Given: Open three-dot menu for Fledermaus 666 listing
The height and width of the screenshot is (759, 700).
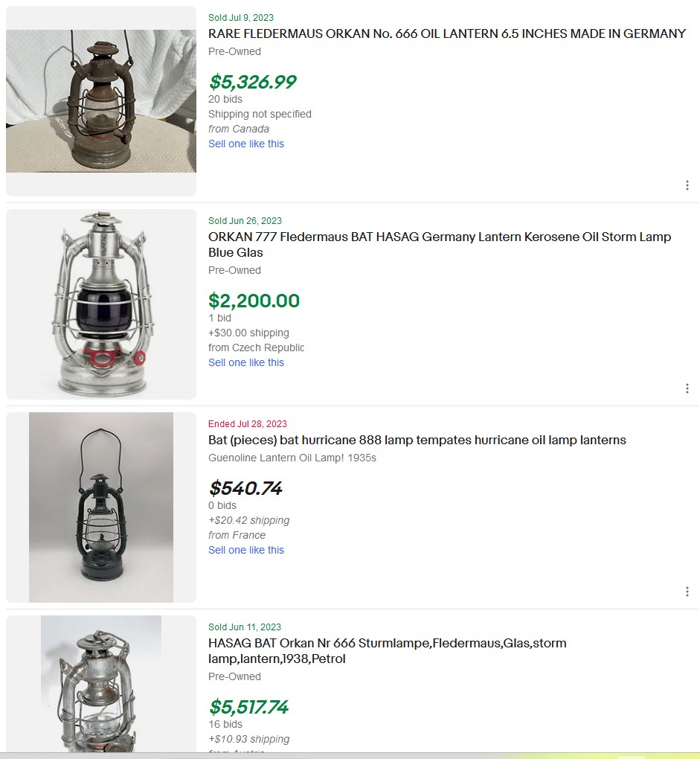Looking at the screenshot, I should click(x=687, y=185).
